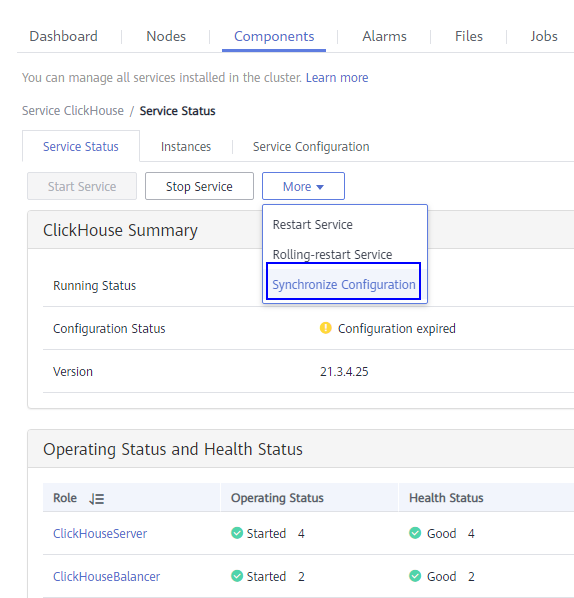Click the green Good icon for ClickHouseServer

point(415,533)
